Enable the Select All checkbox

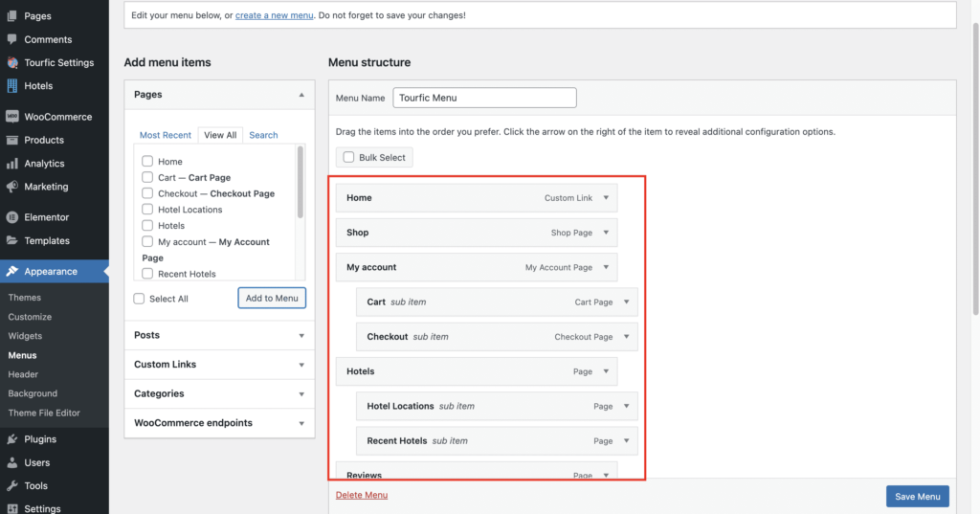click(139, 299)
